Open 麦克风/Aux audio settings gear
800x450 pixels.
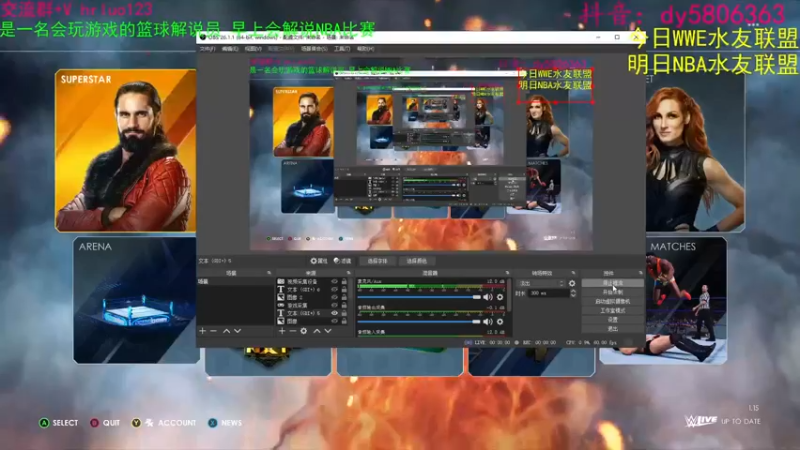(500, 297)
